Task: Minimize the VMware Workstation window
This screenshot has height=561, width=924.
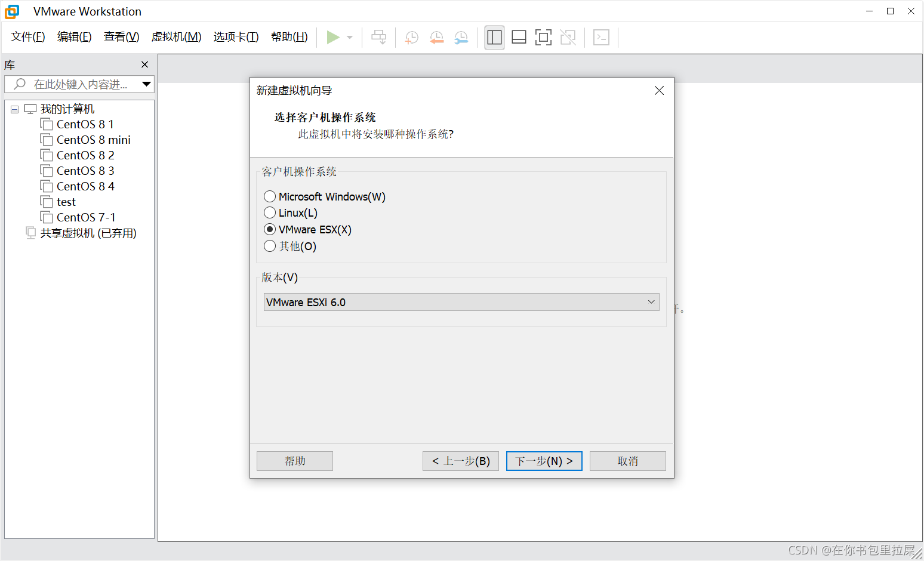Action: tap(870, 11)
